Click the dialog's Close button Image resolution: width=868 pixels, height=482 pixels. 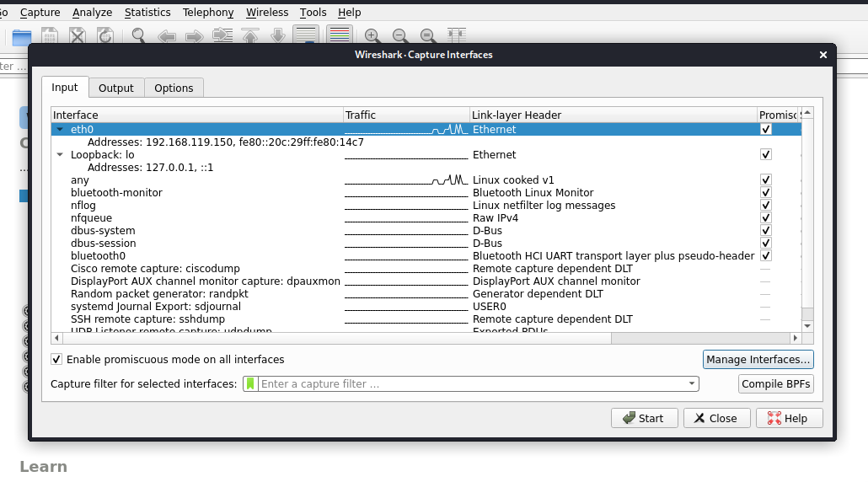point(717,418)
